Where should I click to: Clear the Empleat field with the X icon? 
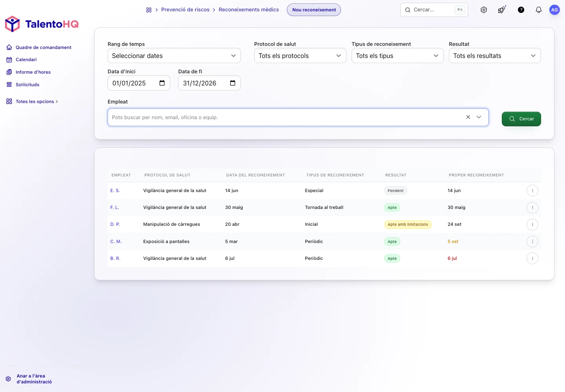(468, 117)
